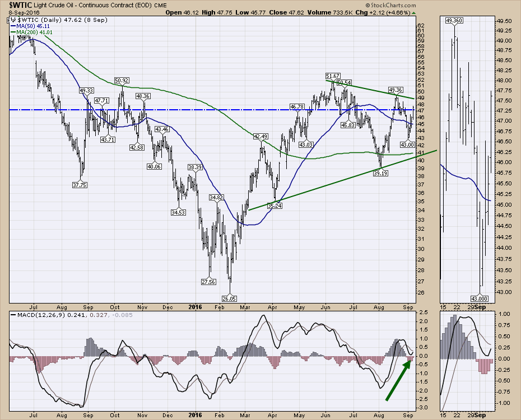Screen dimensions: 521x420
Task: Click the 8-Sep-2016 date in header
Action: (x=24, y=13)
